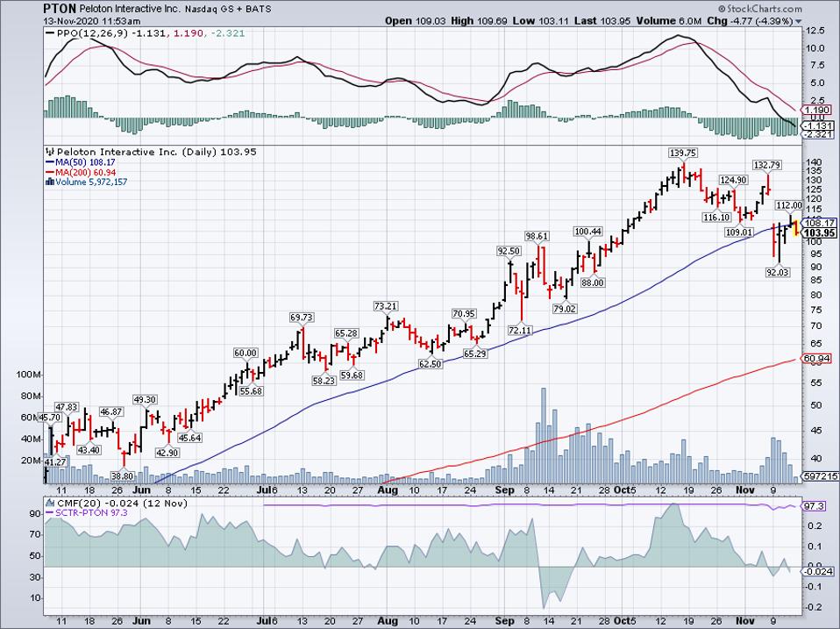840x629 pixels.
Task: Click the purple line swatch before SCTR-PTON
Action: [50, 513]
